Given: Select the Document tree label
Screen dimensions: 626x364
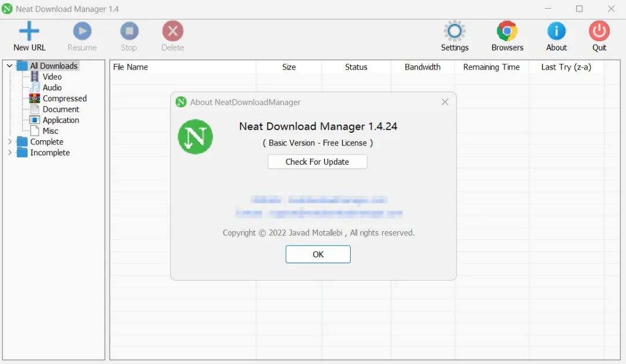Looking at the screenshot, I should pos(61,109).
